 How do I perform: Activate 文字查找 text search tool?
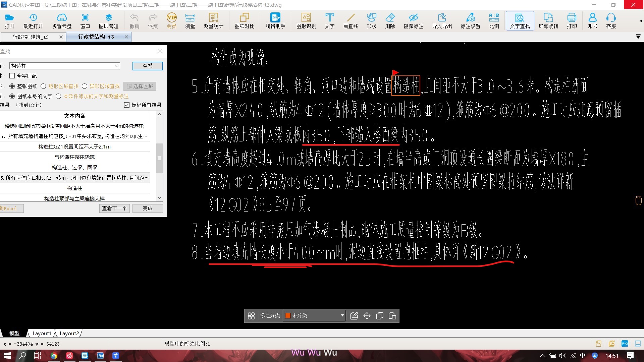[x=520, y=21]
